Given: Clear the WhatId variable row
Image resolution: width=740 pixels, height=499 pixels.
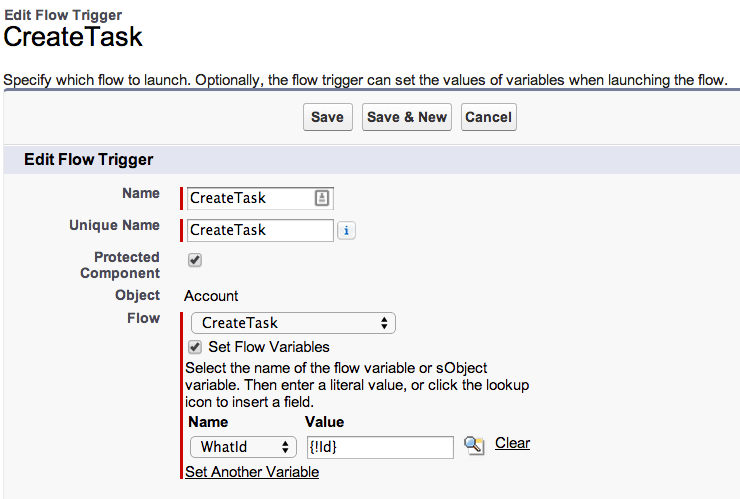Looking at the screenshot, I should tap(512, 443).
